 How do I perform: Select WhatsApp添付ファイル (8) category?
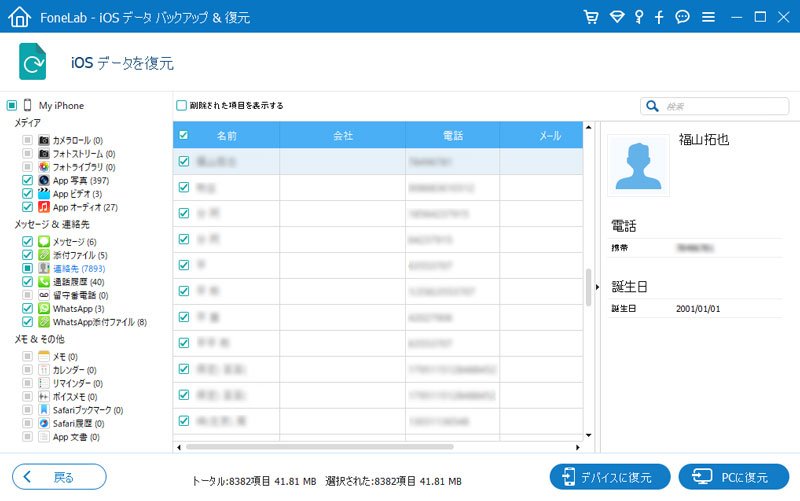(100, 322)
